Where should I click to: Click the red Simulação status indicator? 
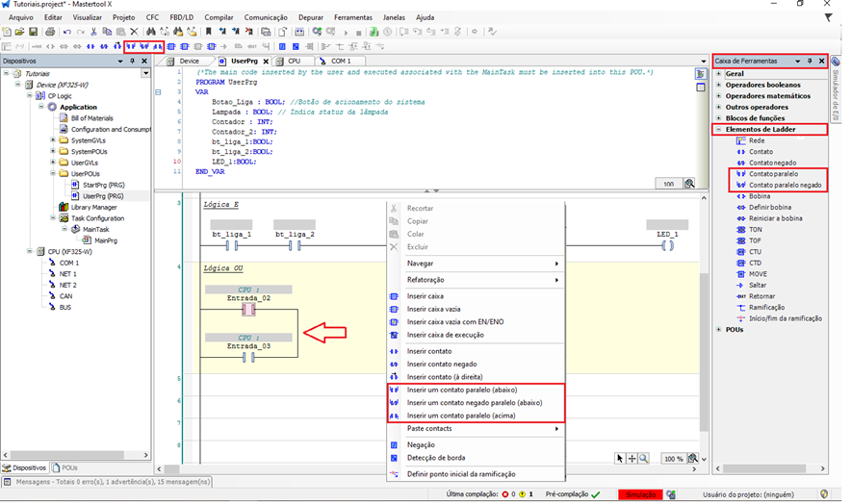[639, 494]
